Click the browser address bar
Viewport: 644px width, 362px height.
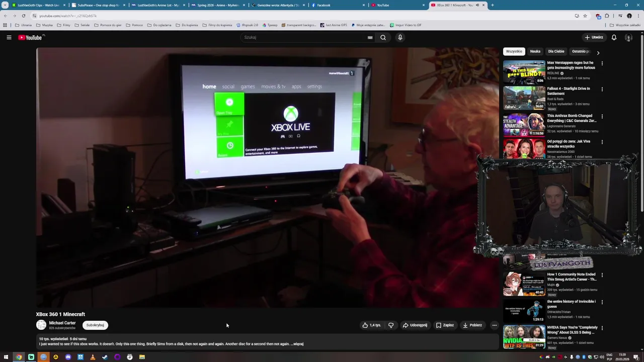302,16
